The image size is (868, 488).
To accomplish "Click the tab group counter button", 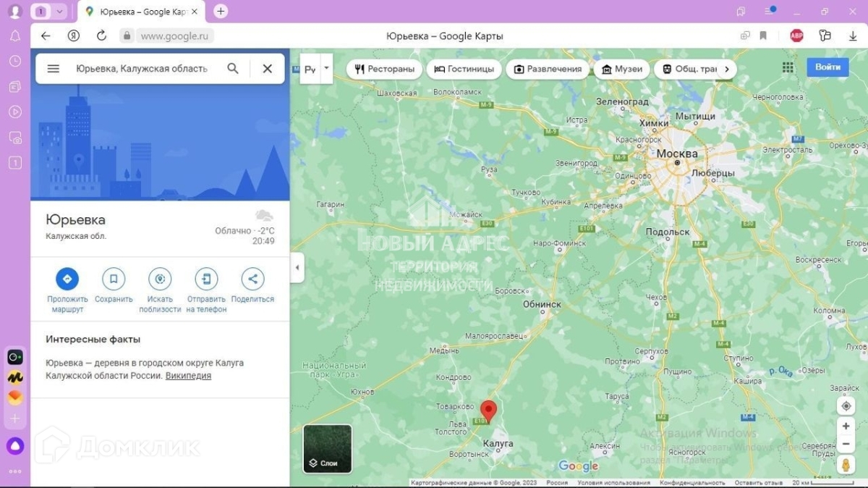I will click(x=41, y=12).
